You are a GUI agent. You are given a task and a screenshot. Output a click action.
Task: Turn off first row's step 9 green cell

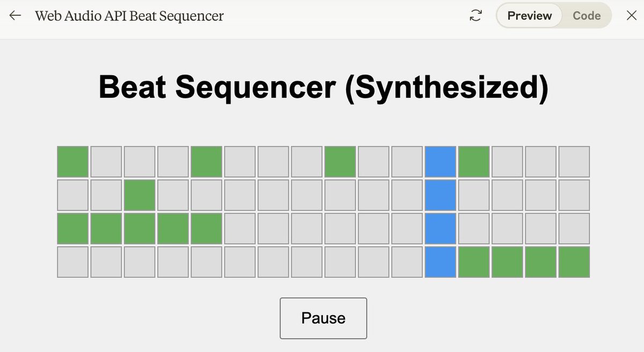click(340, 162)
